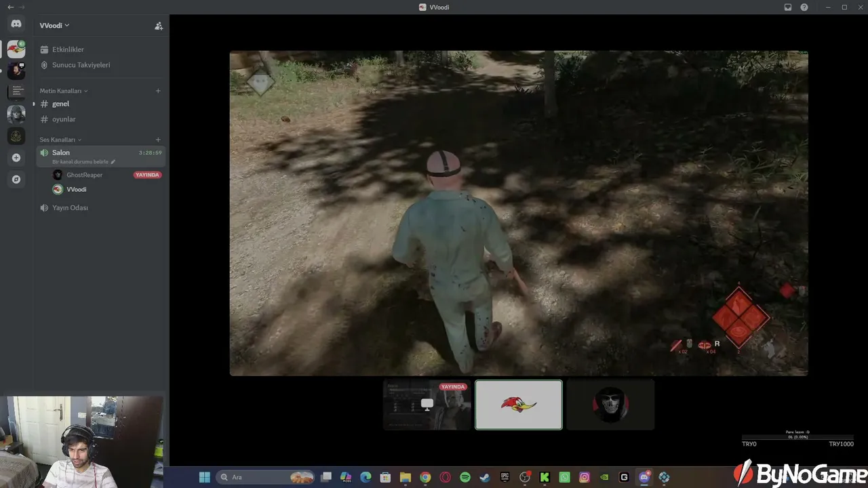Click the main game stream view

(x=519, y=213)
